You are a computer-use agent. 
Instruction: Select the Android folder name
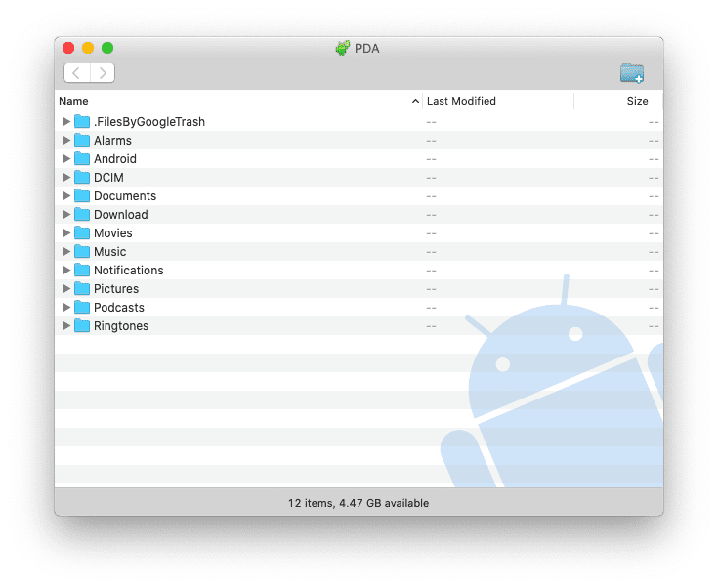[x=115, y=159]
